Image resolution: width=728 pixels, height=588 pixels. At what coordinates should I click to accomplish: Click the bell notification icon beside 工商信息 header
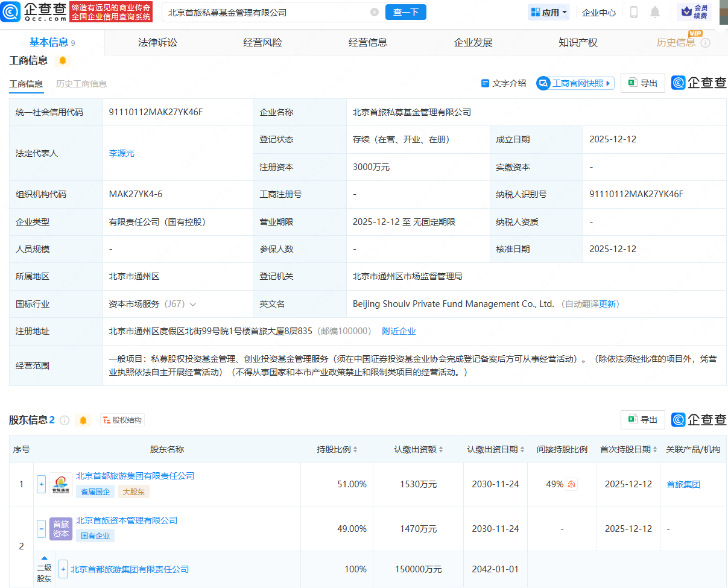click(x=63, y=61)
